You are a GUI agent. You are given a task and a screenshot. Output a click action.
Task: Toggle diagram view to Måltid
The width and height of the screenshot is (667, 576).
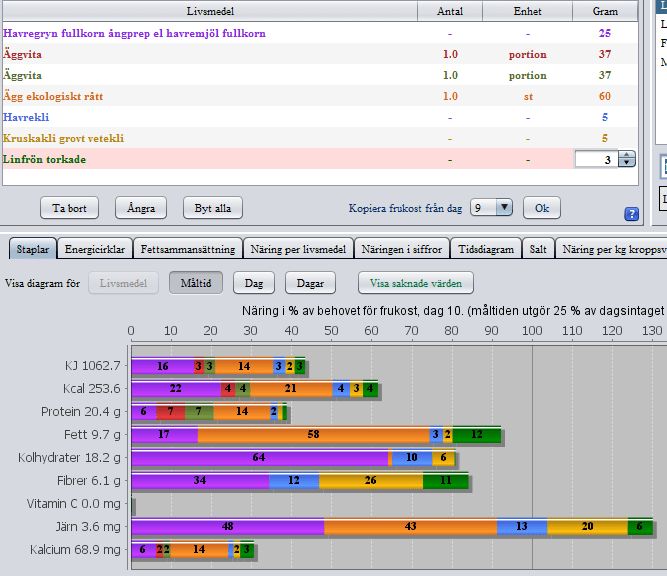point(195,283)
